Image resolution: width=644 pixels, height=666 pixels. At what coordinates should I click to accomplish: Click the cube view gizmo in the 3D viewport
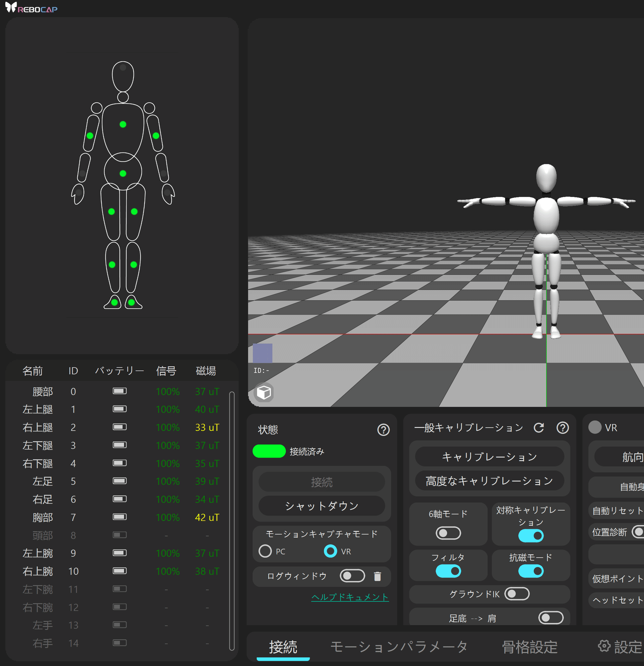pyautogui.click(x=263, y=392)
